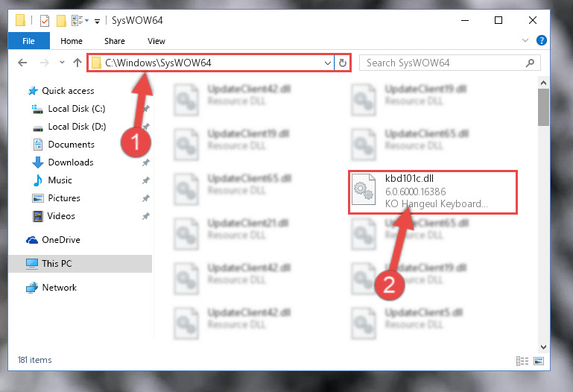Viewport: 573px width, 392px height.
Task: Toggle the pin next to Pictures
Action: point(146,198)
